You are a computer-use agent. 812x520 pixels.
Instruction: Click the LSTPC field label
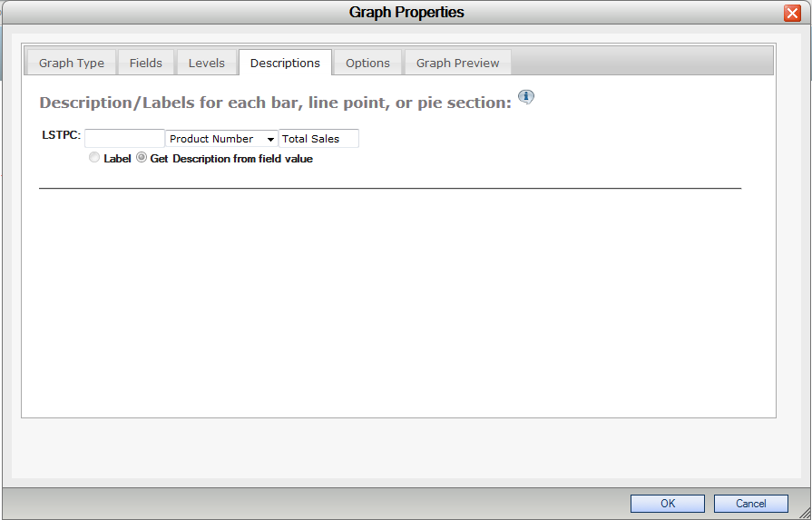(61, 135)
